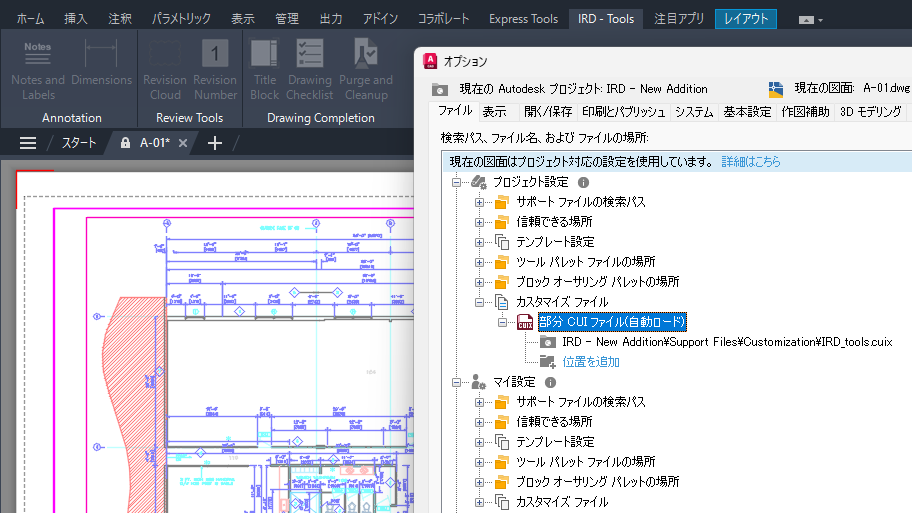The image size is (912, 513).
Task: Click the 詳細はこちら link
Action: click(751, 162)
